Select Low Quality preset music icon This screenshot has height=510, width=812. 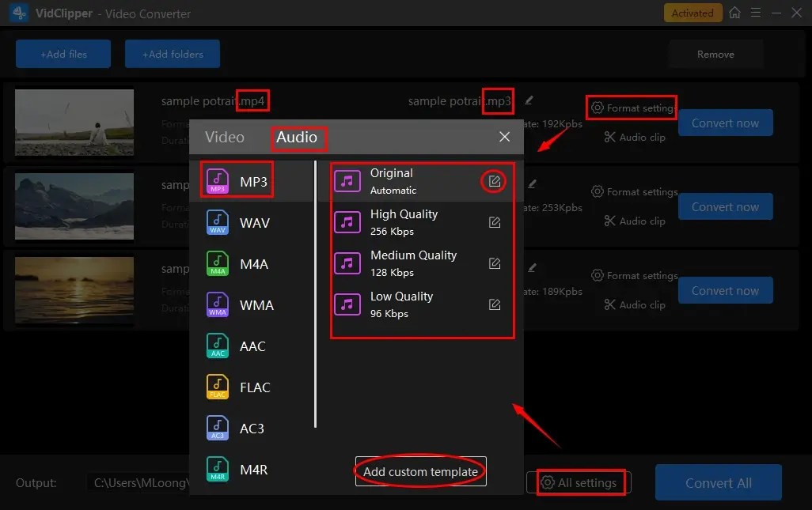pyautogui.click(x=347, y=304)
